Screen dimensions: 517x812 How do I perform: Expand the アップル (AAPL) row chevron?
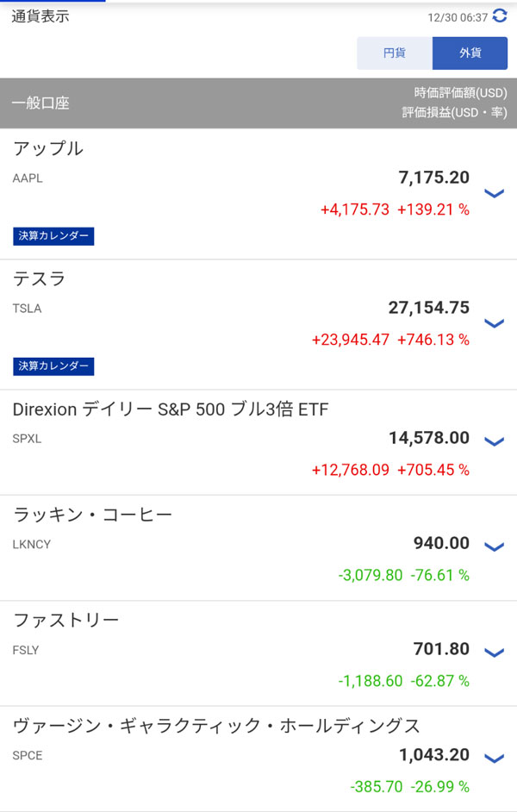point(494,193)
